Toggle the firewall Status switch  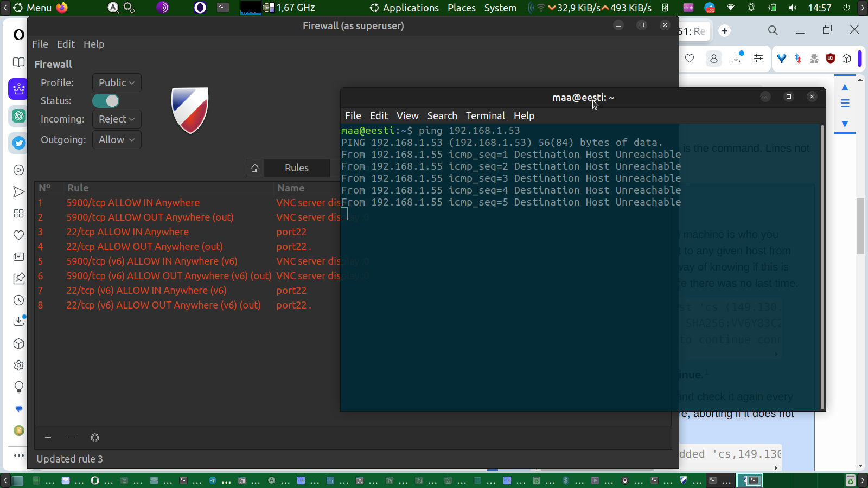[x=106, y=101]
